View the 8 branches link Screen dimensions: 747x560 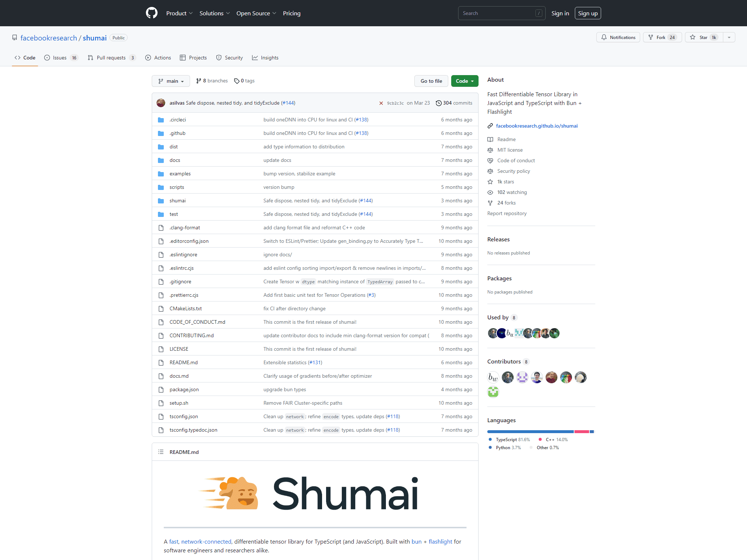[212, 81]
